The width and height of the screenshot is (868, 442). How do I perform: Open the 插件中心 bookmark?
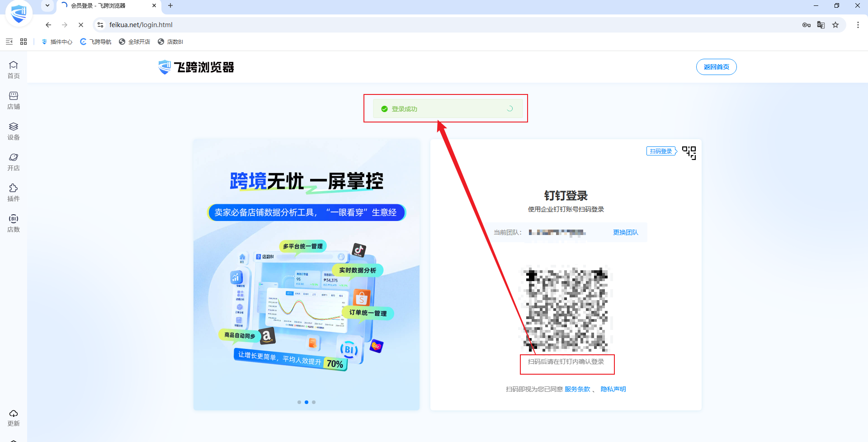[x=57, y=42]
